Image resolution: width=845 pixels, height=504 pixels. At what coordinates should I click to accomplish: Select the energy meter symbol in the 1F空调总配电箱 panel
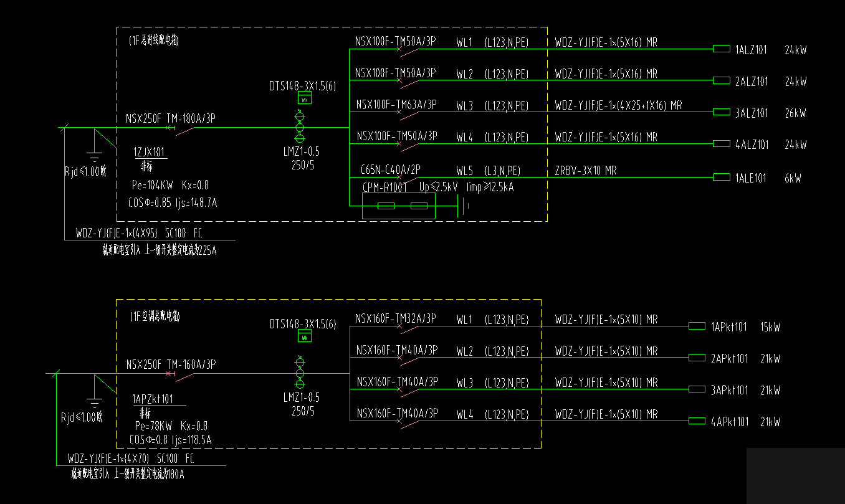(x=305, y=337)
